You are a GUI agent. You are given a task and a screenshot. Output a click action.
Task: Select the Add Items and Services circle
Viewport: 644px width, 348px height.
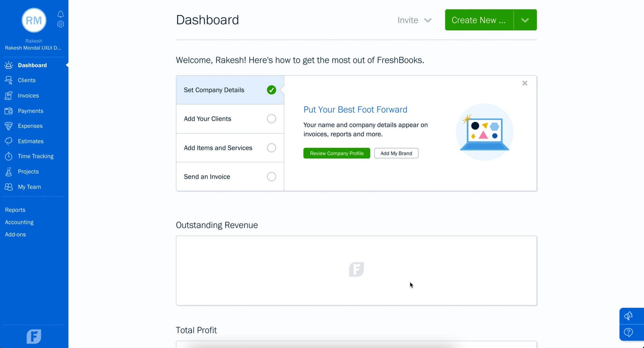(272, 148)
